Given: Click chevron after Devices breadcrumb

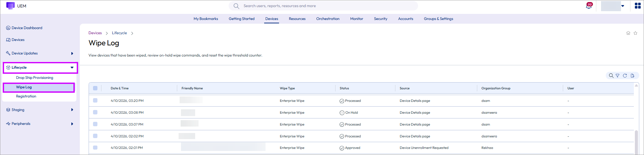Looking at the screenshot, I should [107, 33].
